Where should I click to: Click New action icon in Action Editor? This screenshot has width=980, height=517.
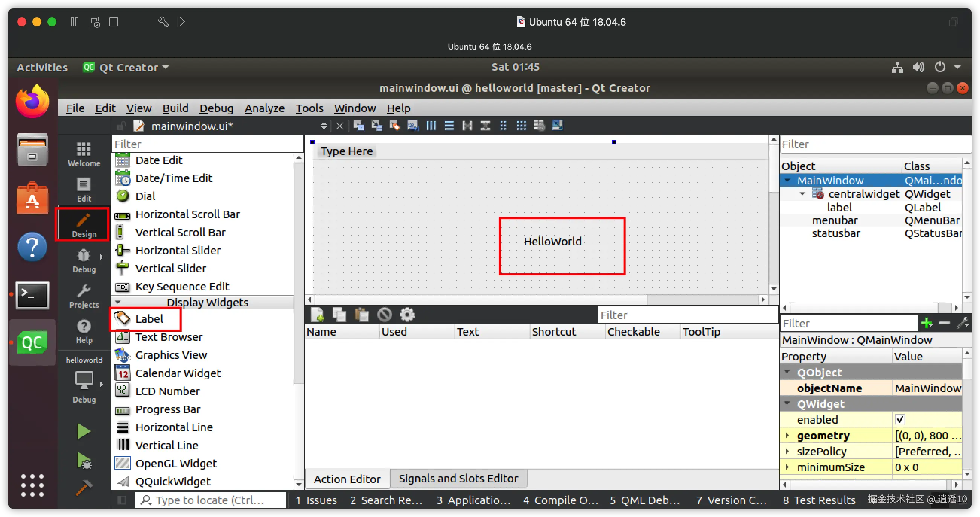[x=317, y=315]
